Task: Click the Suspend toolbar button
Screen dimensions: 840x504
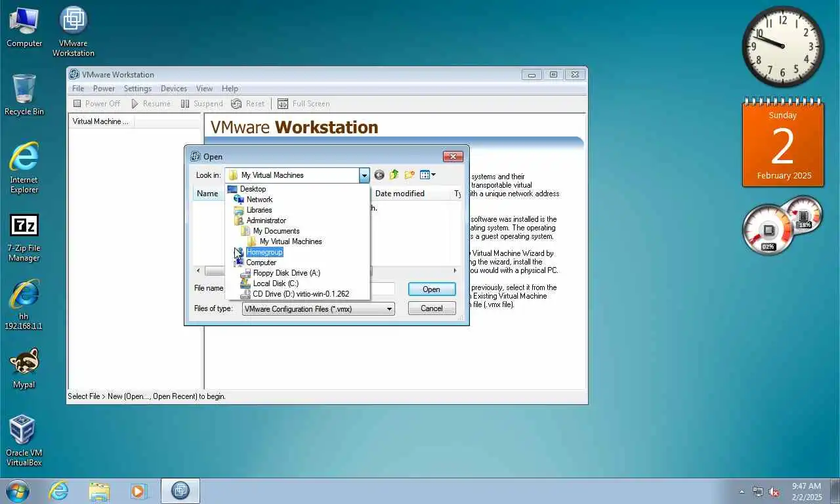Action: click(x=201, y=104)
